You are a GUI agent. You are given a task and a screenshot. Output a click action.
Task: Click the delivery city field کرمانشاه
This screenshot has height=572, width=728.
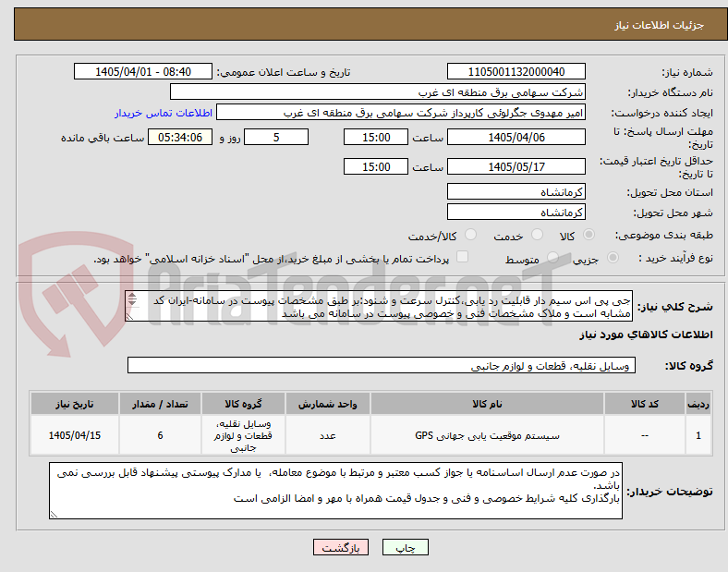tap(516, 212)
